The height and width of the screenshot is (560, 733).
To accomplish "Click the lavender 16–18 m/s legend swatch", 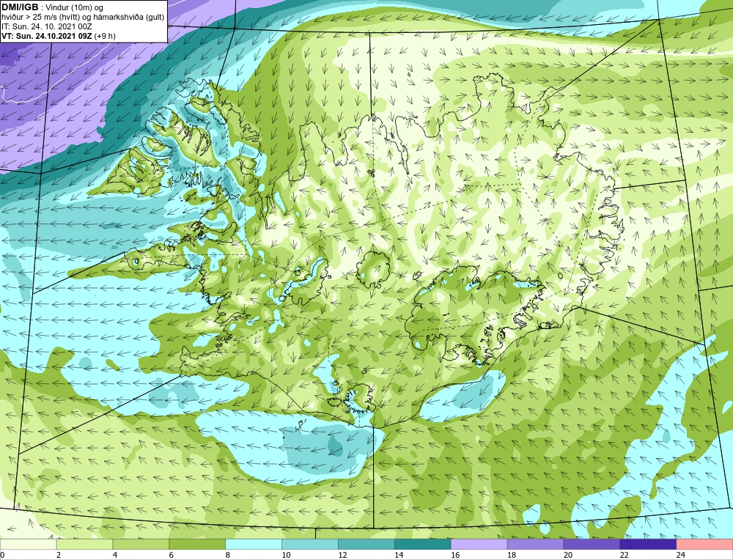I will [x=479, y=545].
